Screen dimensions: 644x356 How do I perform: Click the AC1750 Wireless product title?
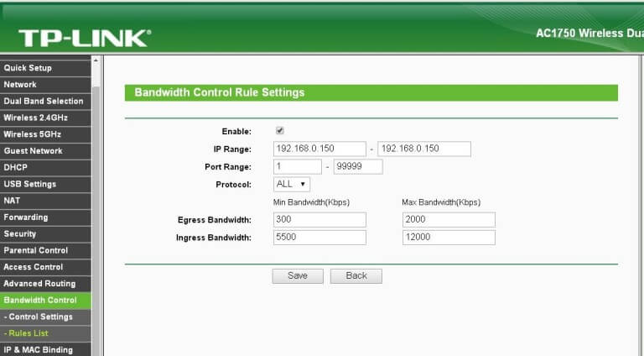point(589,34)
